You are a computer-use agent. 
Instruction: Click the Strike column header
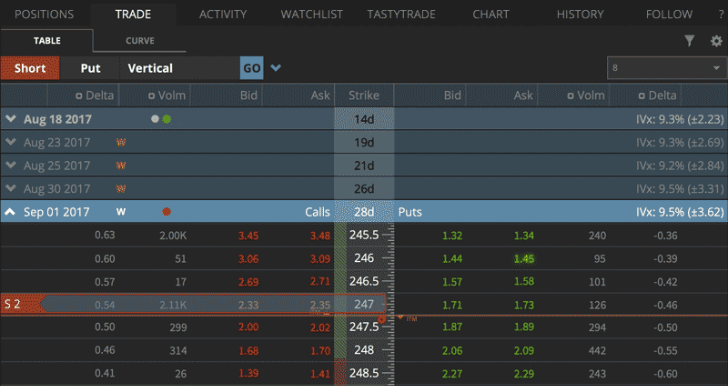pyautogui.click(x=364, y=95)
